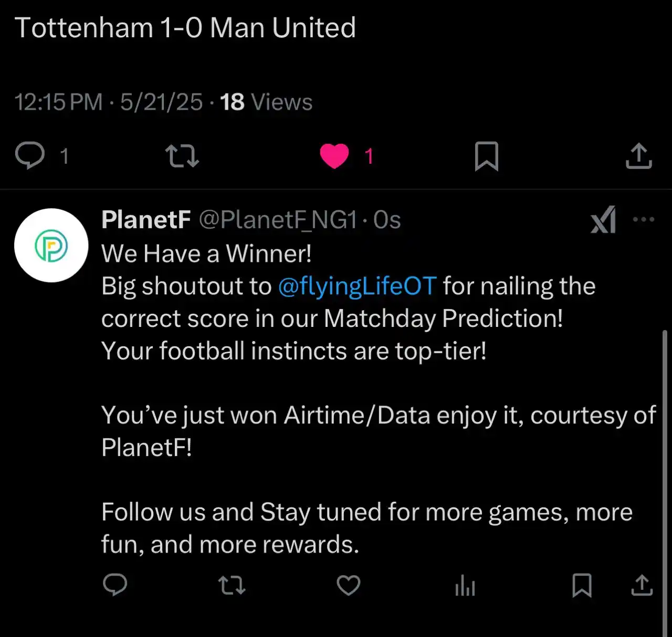Open the Grok icon on PlanetF reply
The width and height of the screenshot is (672, 637).
click(x=603, y=219)
